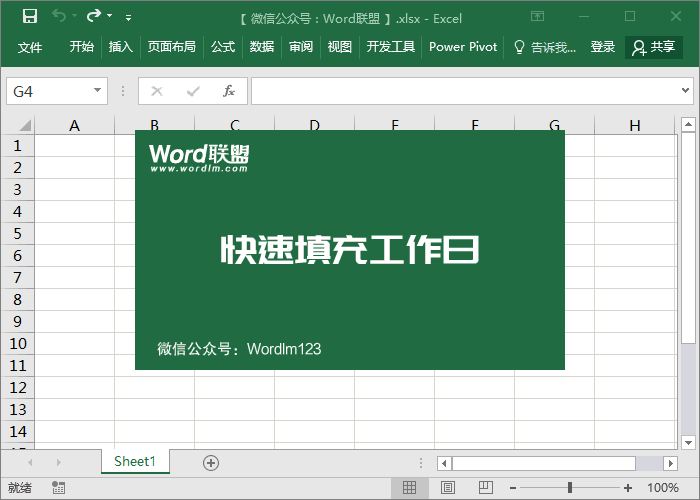Switch to Page Break Preview icon
Viewport: 700px width, 500px height.
tap(486, 488)
